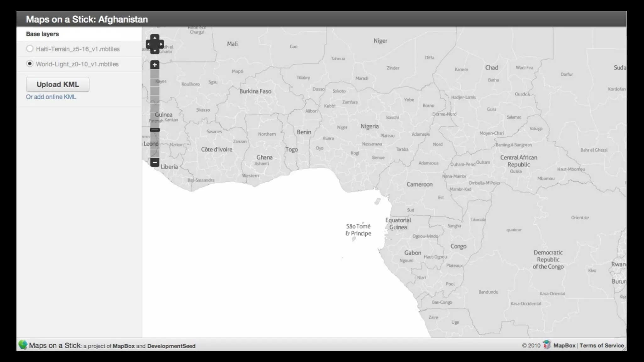The image size is (644, 362).
Task: Zoom in with the plus button
Action: click(x=155, y=65)
